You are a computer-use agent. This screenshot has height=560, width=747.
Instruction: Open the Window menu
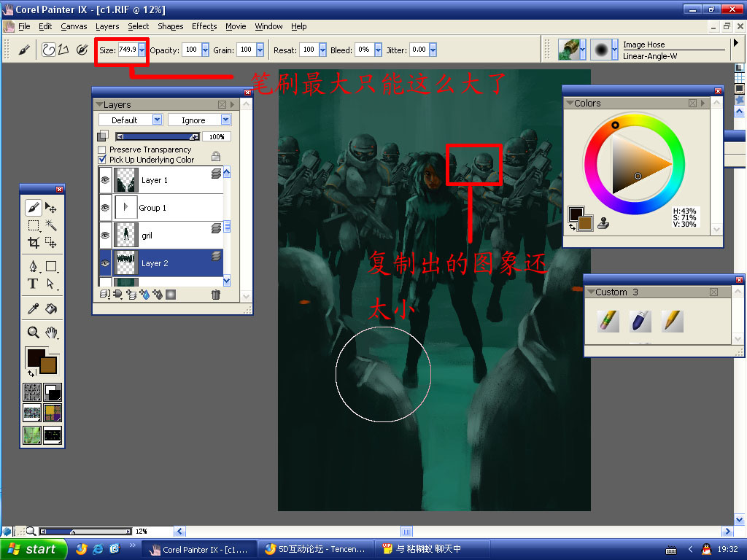coord(268,27)
